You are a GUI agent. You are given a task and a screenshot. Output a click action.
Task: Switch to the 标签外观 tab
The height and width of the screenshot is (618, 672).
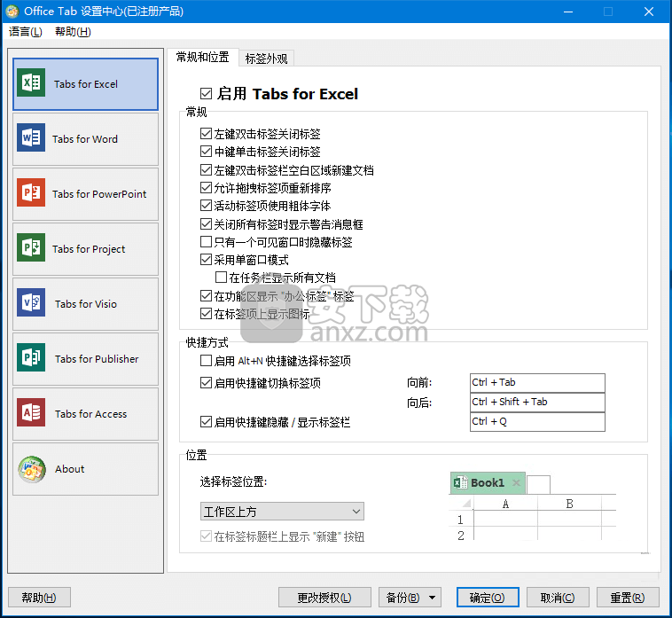tap(266, 59)
